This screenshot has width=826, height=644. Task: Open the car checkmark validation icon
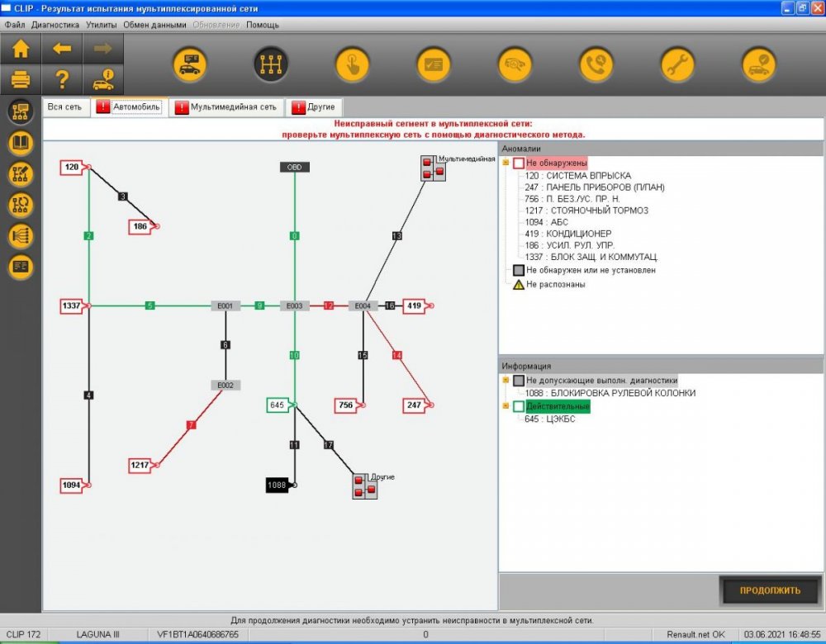[x=758, y=64]
